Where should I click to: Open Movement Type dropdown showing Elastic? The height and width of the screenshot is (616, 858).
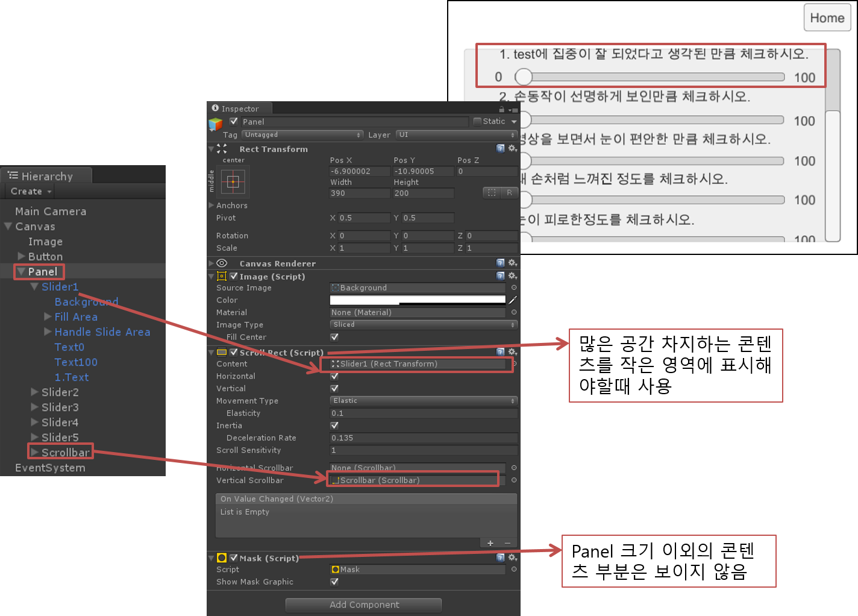[424, 401]
